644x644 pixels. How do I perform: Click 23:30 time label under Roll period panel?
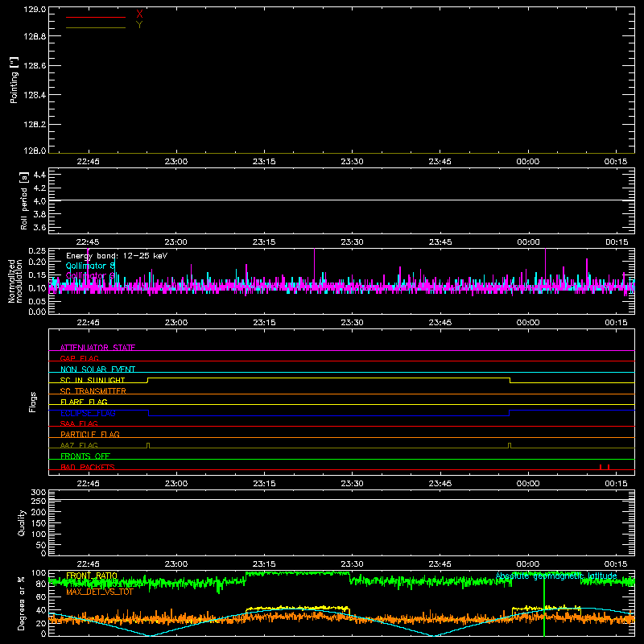[x=352, y=242]
